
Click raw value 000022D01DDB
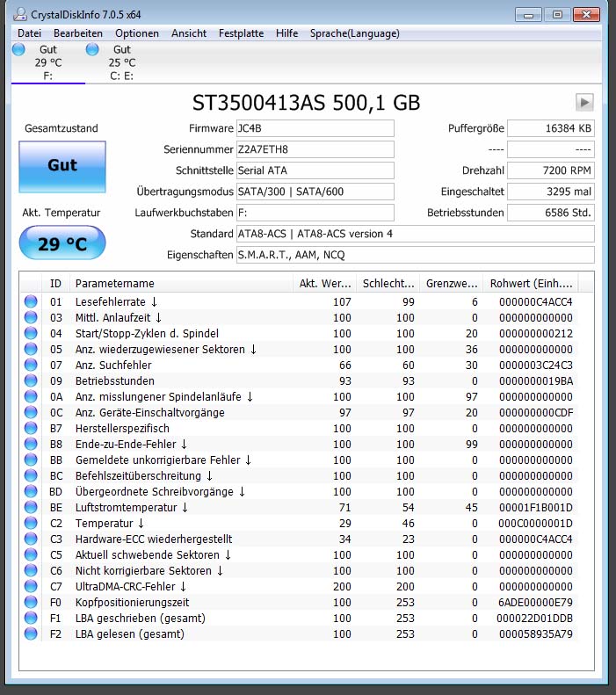coord(534,619)
